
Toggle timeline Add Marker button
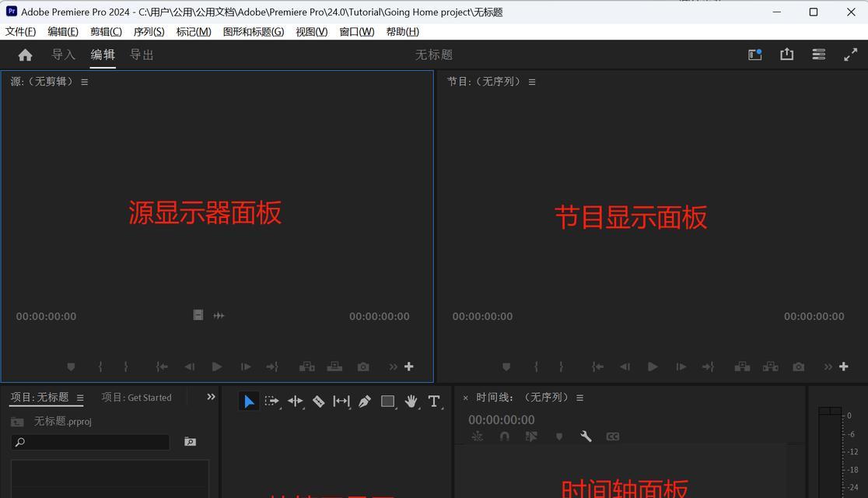coord(559,437)
